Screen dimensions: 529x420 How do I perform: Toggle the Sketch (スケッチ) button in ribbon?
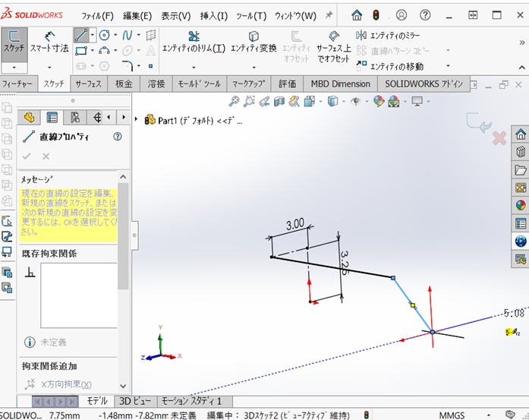(14, 42)
